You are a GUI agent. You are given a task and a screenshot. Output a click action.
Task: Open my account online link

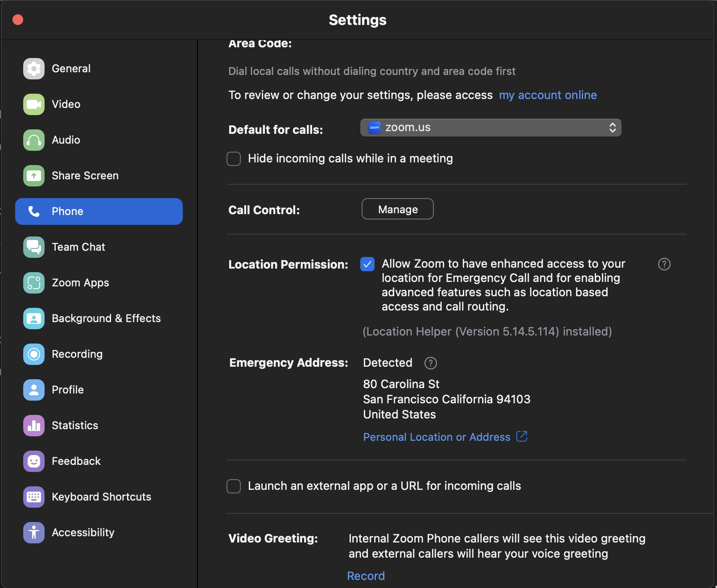click(x=548, y=95)
